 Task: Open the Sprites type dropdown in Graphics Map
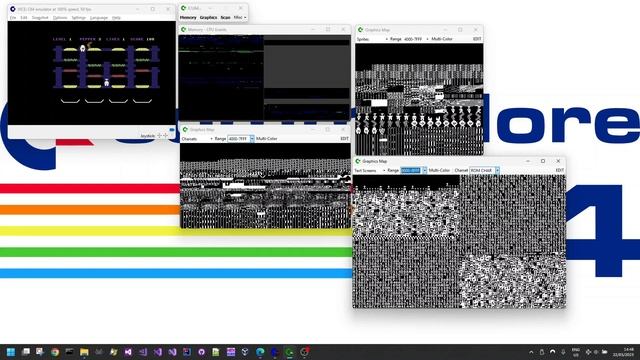tap(372, 39)
